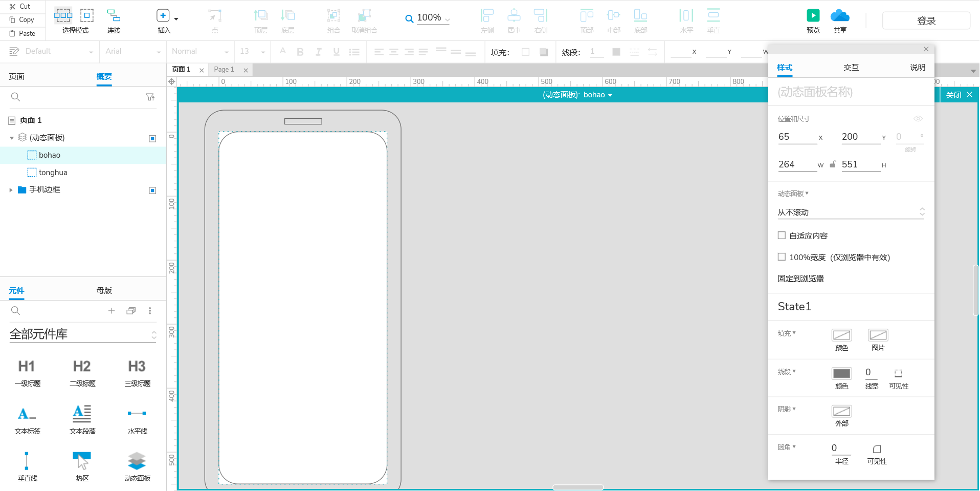Switch to the 交互 interactions tab
The width and height of the screenshot is (980, 491).
pos(851,68)
